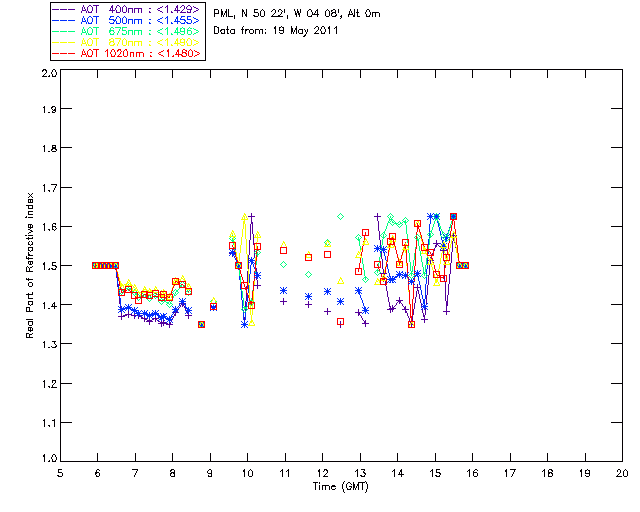Click the y-axis tick label "1.2"
Image resolution: width=640 pixels, height=512 pixels.
click(x=49, y=384)
